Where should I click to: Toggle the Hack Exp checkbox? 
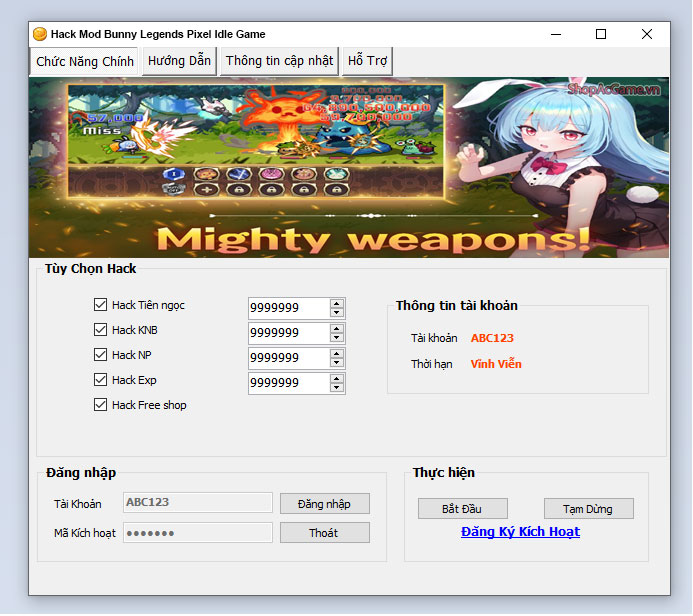click(100, 380)
